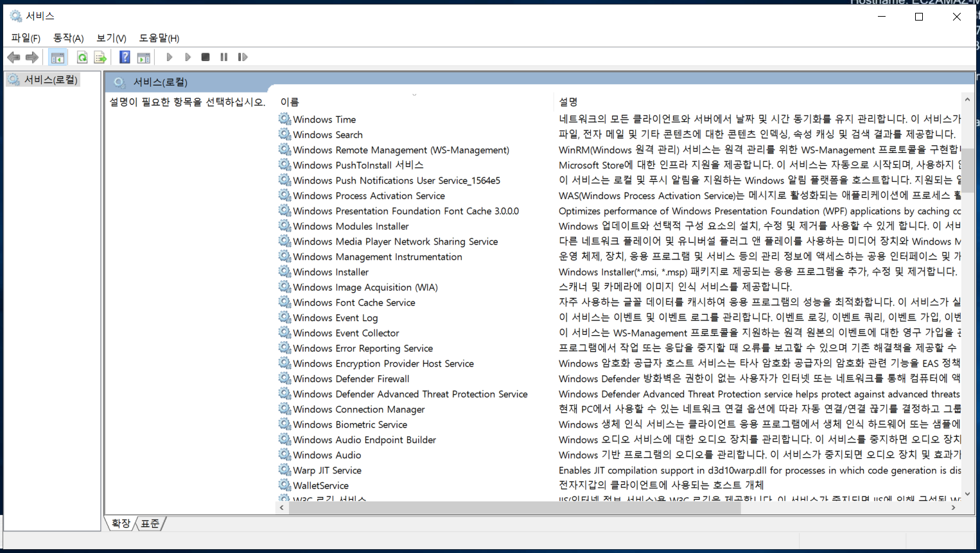
Task: Click the gear icon beside Windows Installer
Action: (x=284, y=272)
